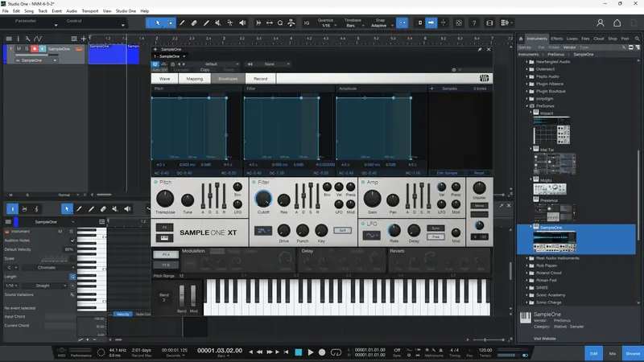644x362 pixels.
Task: Select the Mojito instrument thumbnail
Action: click(550, 189)
